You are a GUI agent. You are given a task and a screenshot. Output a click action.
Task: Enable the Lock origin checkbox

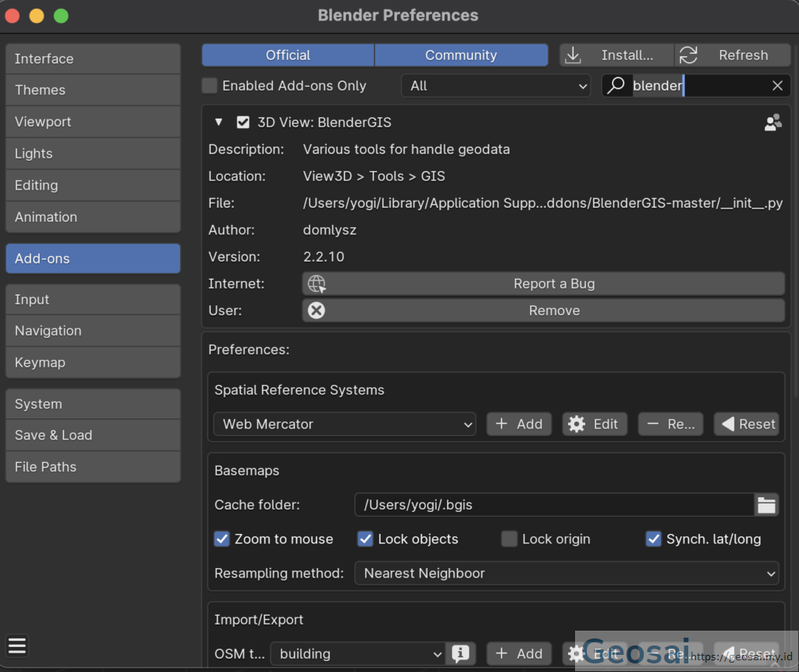coord(509,539)
